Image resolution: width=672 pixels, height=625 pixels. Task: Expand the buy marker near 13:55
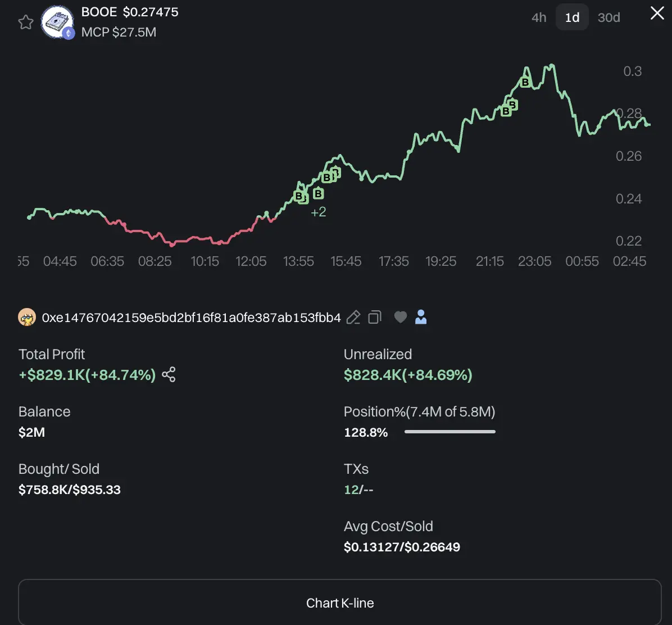299,196
